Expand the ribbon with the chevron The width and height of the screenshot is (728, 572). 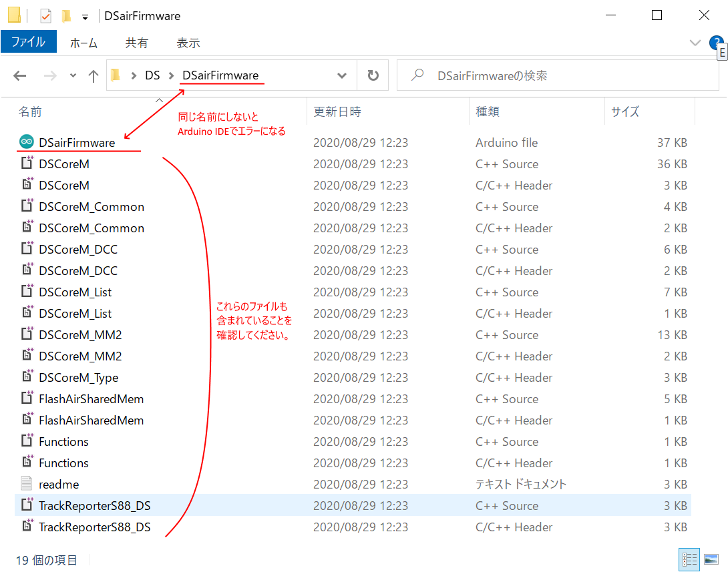click(x=695, y=43)
